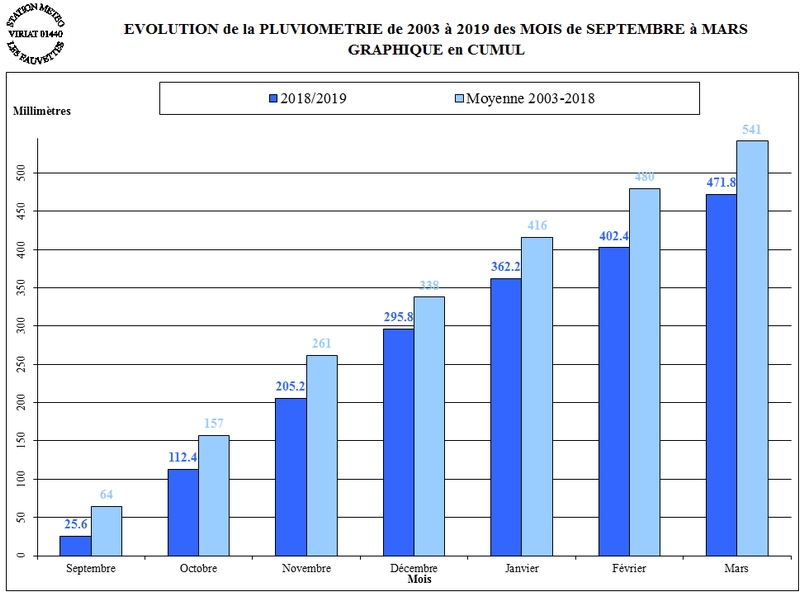The image size is (800, 597).
Task: Pick the y-axis tick label "200"
Action: tap(20, 403)
